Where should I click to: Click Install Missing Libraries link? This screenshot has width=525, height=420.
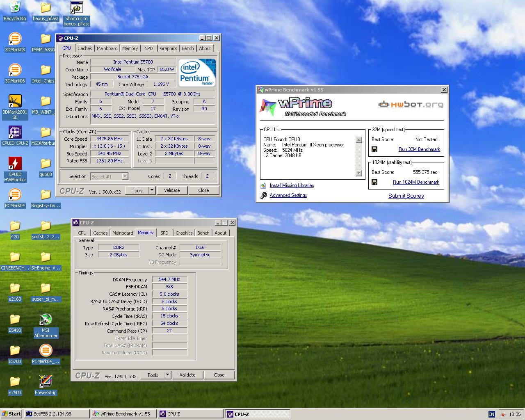(292, 185)
